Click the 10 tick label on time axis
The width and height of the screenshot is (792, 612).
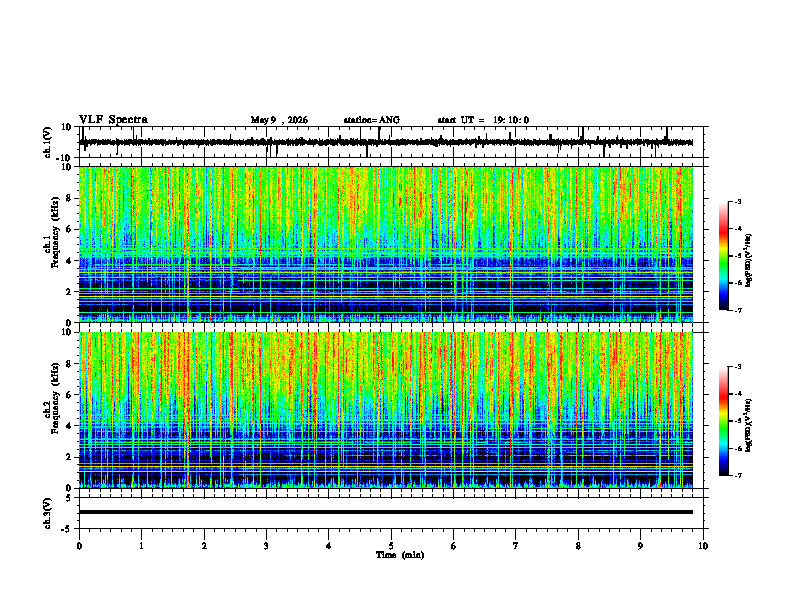point(703,546)
